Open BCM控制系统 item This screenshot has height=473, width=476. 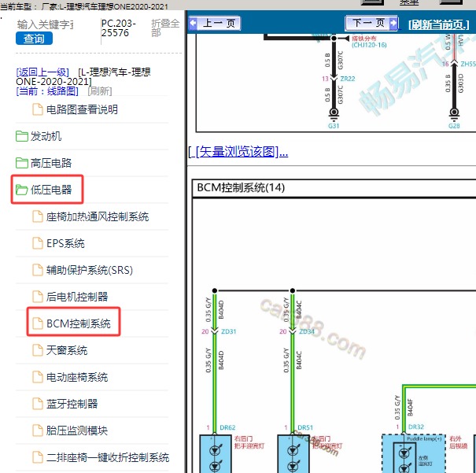[x=79, y=323]
